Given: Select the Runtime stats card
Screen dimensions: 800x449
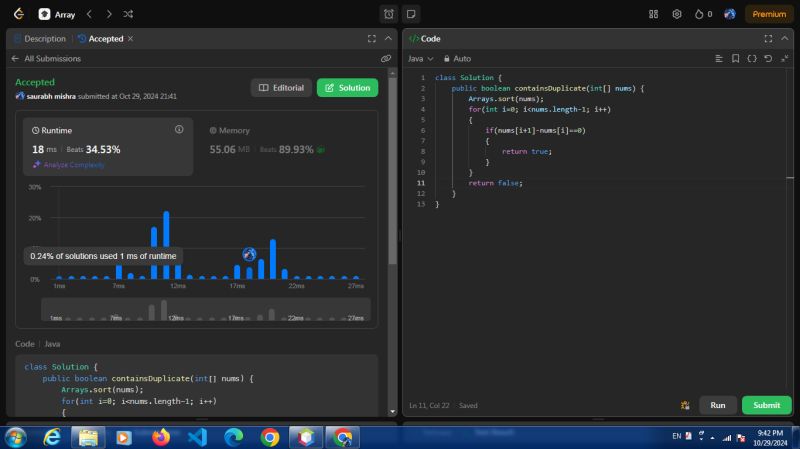Looking at the screenshot, I should tap(108, 146).
